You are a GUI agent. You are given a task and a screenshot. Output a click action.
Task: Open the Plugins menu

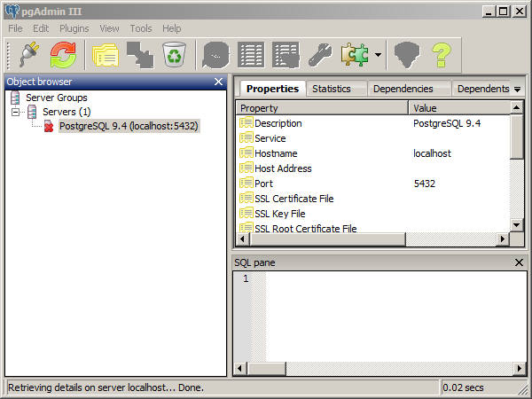coord(74,28)
